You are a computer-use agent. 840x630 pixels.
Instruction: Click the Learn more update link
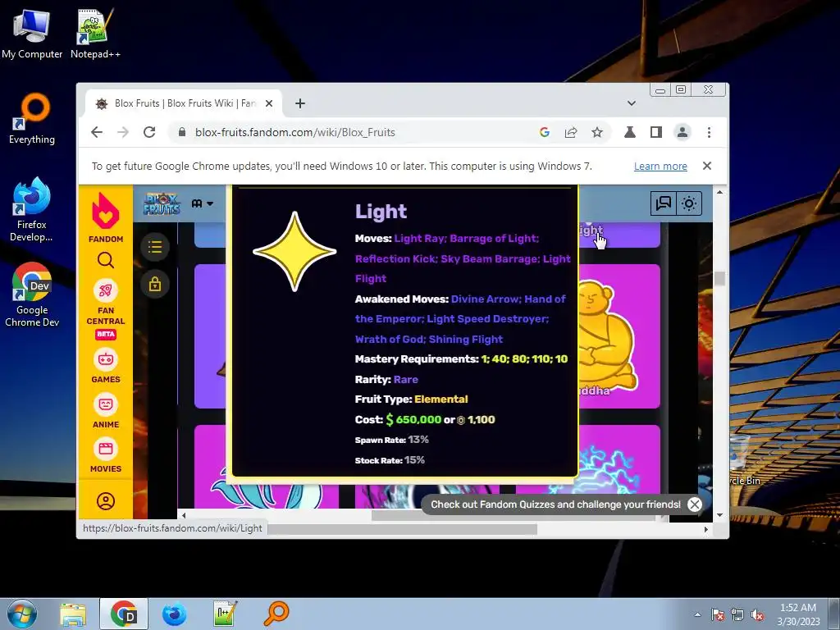tap(660, 166)
